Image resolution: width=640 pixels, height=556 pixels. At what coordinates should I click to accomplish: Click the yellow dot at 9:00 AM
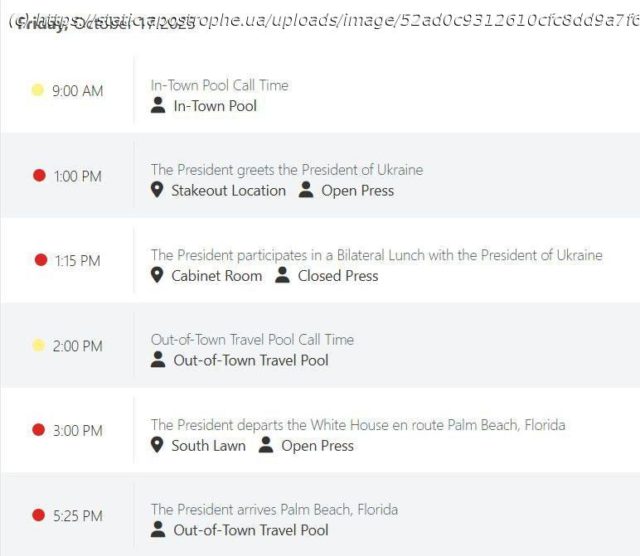pyautogui.click(x=38, y=90)
